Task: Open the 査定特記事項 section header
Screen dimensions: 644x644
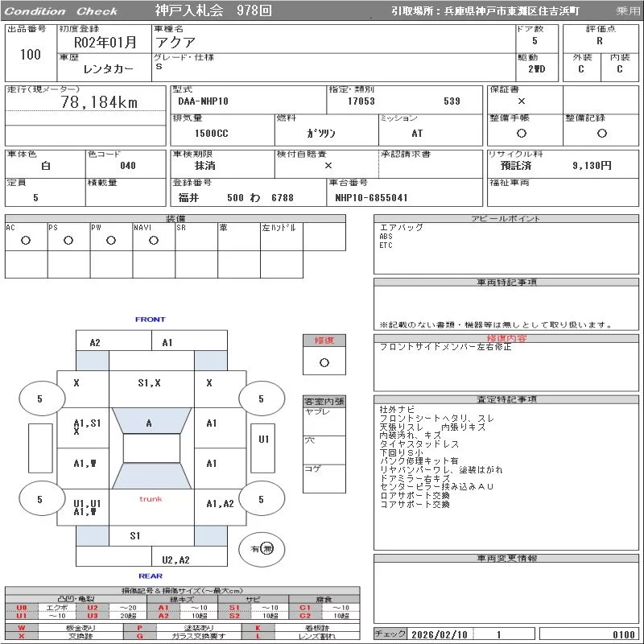Action: click(506, 399)
